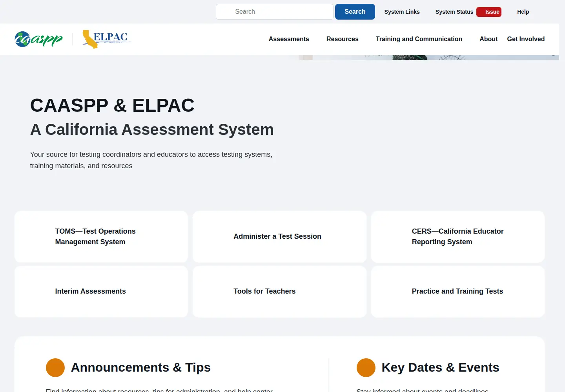
Task: Click the blue Search button
Action: pos(355,12)
